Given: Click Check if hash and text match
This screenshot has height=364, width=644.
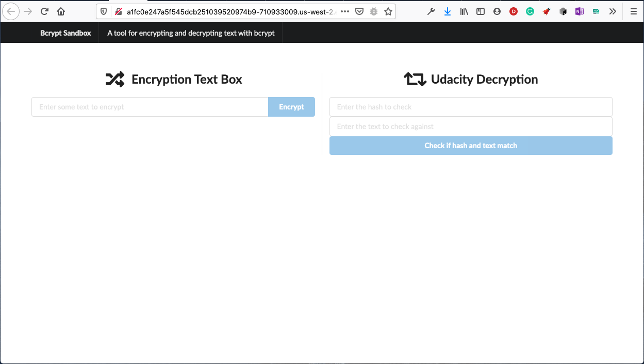Looking at the screenshot, I should 470,146.
